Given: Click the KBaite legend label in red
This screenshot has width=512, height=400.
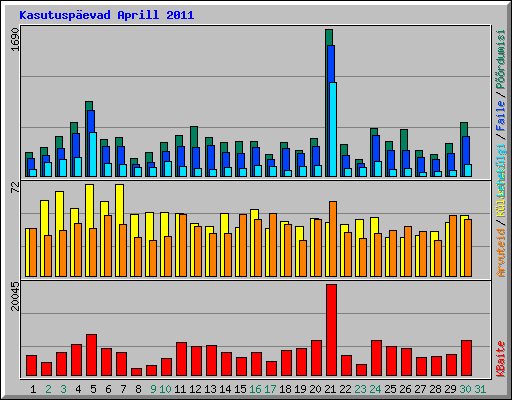Looking at the screenshot, I should (501, 359).
